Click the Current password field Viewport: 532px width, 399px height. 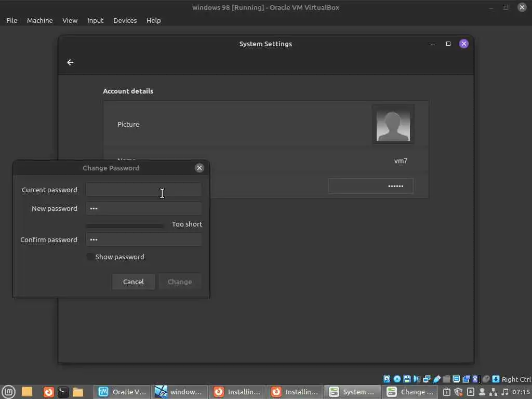tap(143, 190)
